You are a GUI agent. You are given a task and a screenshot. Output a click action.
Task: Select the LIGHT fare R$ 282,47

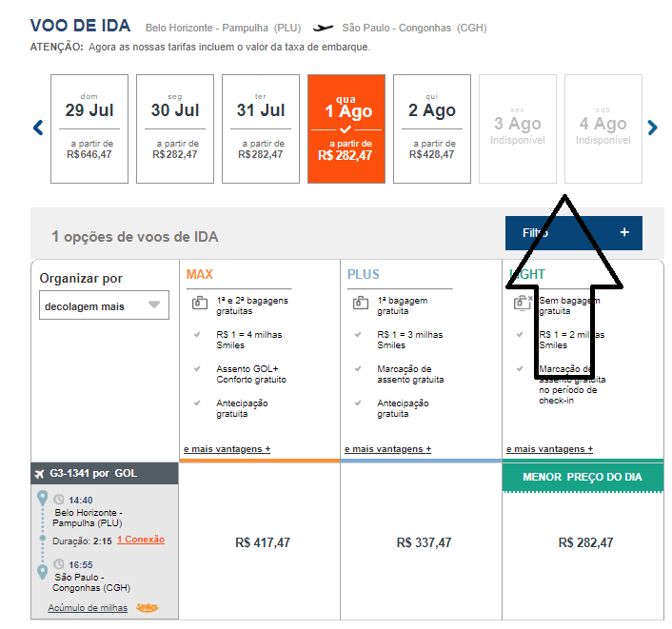coord(585,542)
